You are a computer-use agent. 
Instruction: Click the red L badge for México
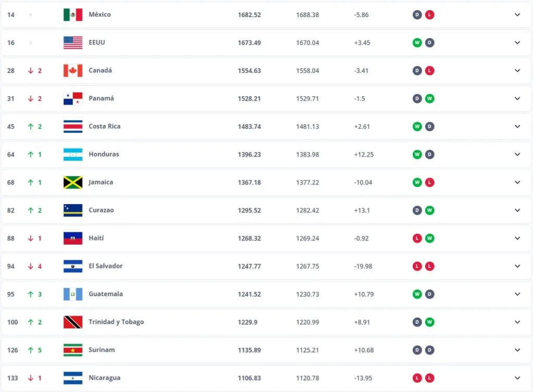(x=429, y=15)
